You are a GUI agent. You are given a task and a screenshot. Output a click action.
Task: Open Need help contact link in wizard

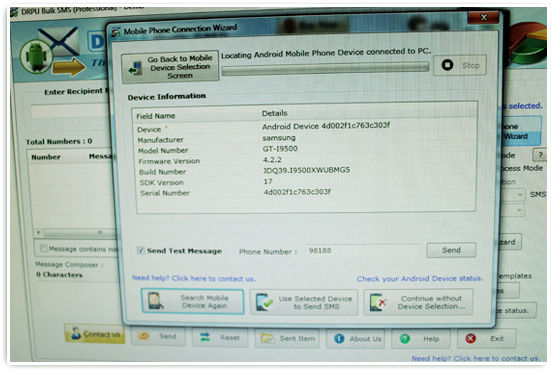tap(194, 278)
